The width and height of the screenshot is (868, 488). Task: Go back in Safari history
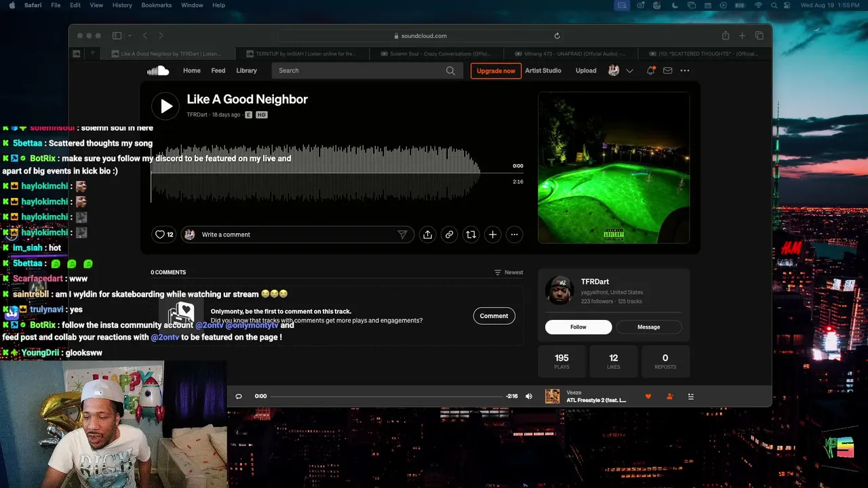coord(144,35)
